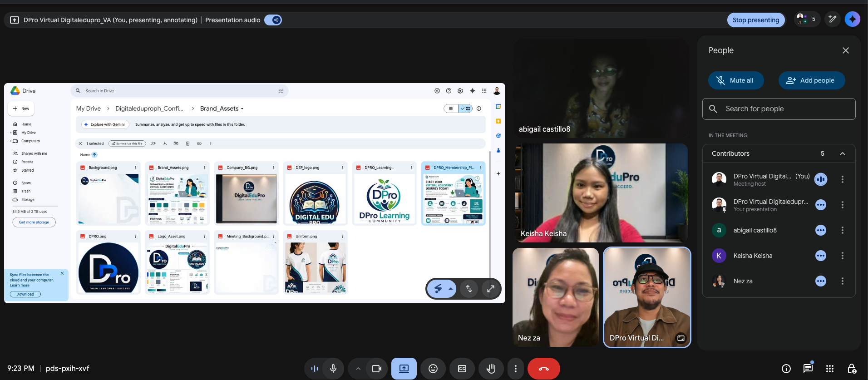The width and height of the screenshot is (868, 380).
Task: Toggle the camera on or off
Action: 377,369
